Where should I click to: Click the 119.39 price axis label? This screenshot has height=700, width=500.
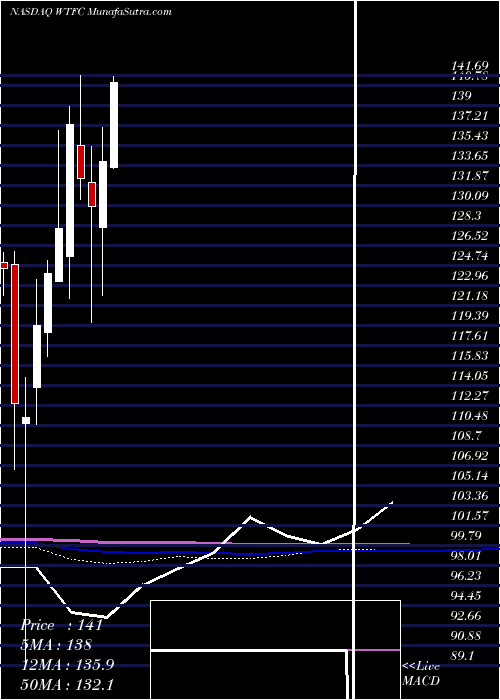[470, 316]
